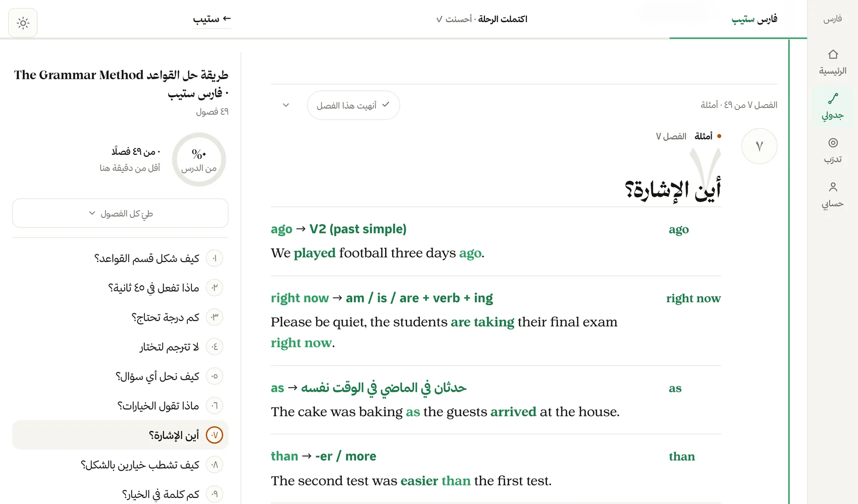Mark chapter done with أنهيت هذا الفصل
858x504 pixels.
click(353, 105)
